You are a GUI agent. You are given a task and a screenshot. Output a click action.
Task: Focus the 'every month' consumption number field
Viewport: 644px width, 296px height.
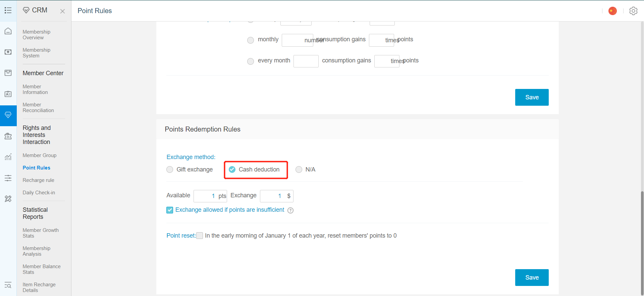(306, 61)
